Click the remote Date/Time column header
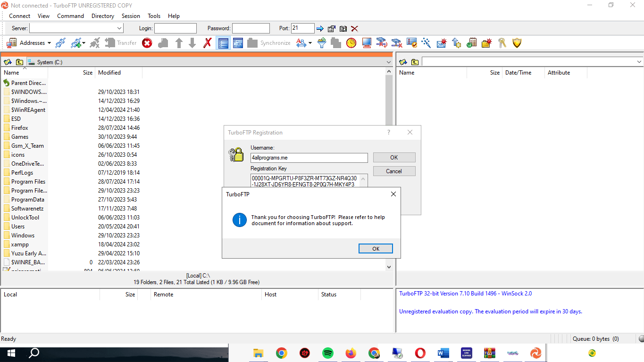The image size is (644, 362). pyautogui.click(x=523, y=73)
